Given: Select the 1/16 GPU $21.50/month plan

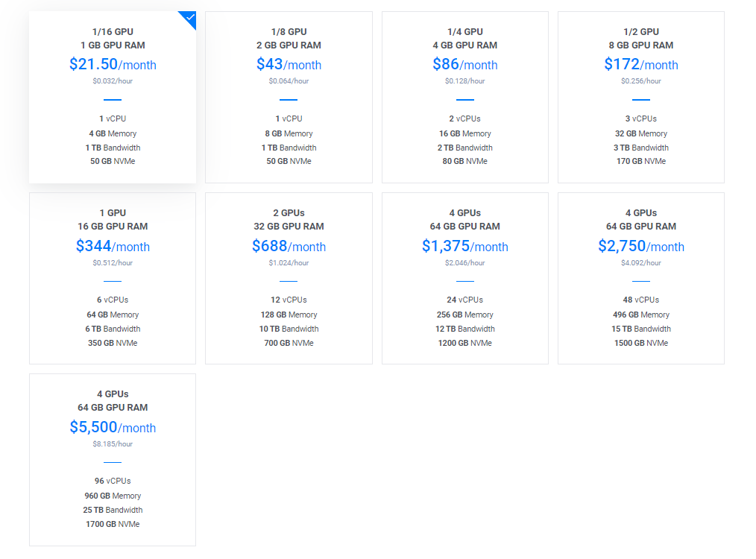Looking at the screenshot, I should pos(113,97).
